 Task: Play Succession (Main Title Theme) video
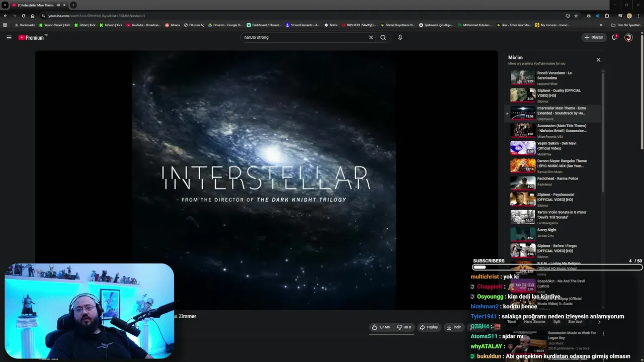pos(554,131)
